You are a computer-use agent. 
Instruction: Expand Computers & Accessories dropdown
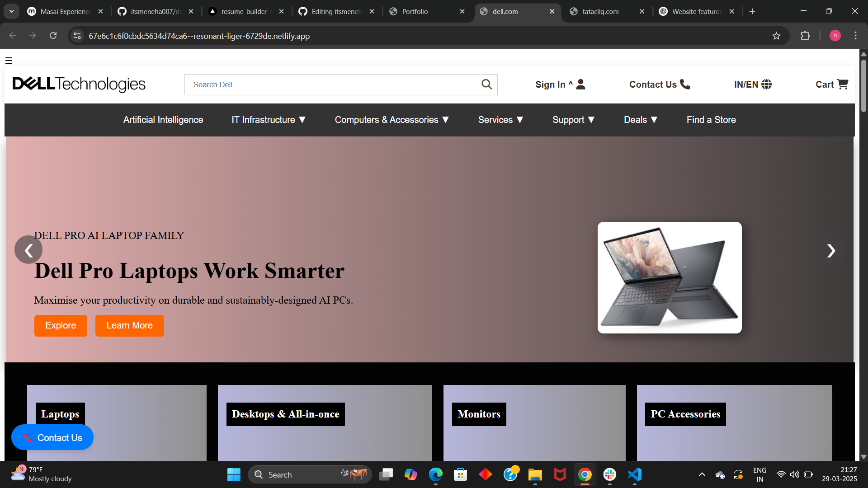pos(392,120)
